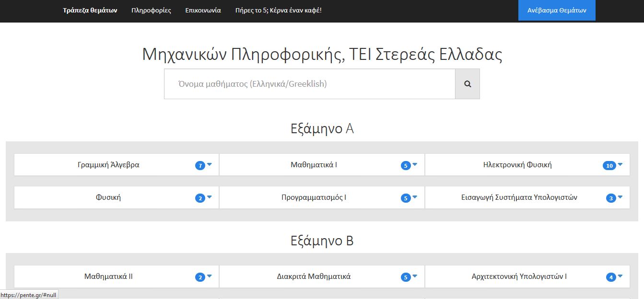Expand the Μαθηματικά ΙΙ dropdown arrow
The height and width of the screenshot is (299, 644).
210,276
